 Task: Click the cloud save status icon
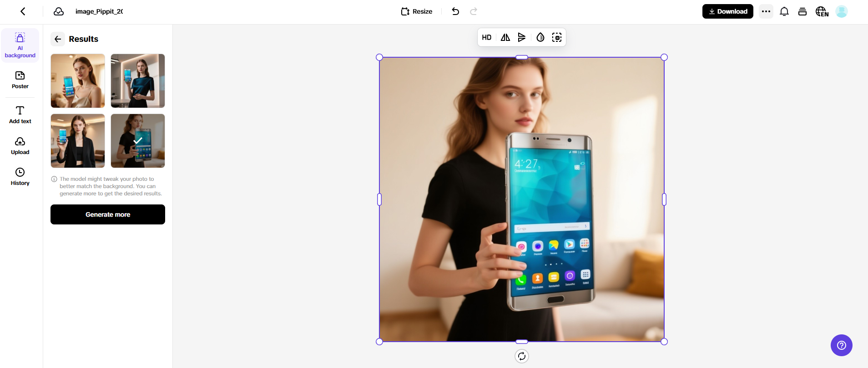click(x=59, y=11)
